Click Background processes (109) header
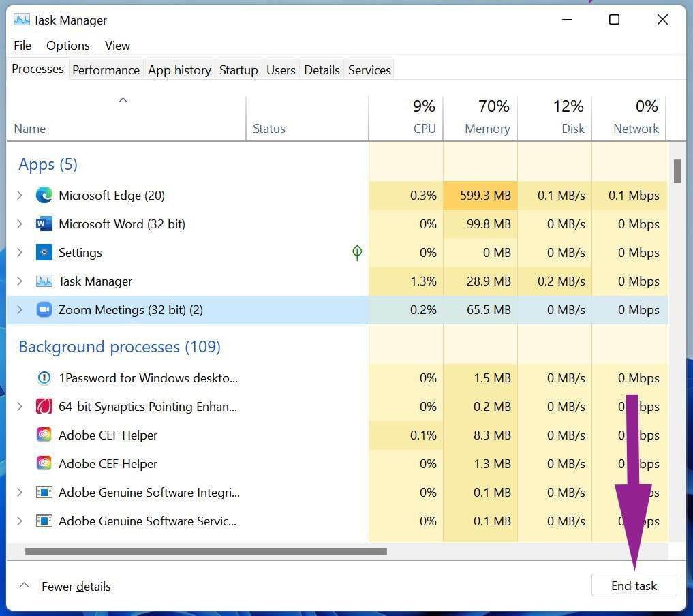 [119, 347]
